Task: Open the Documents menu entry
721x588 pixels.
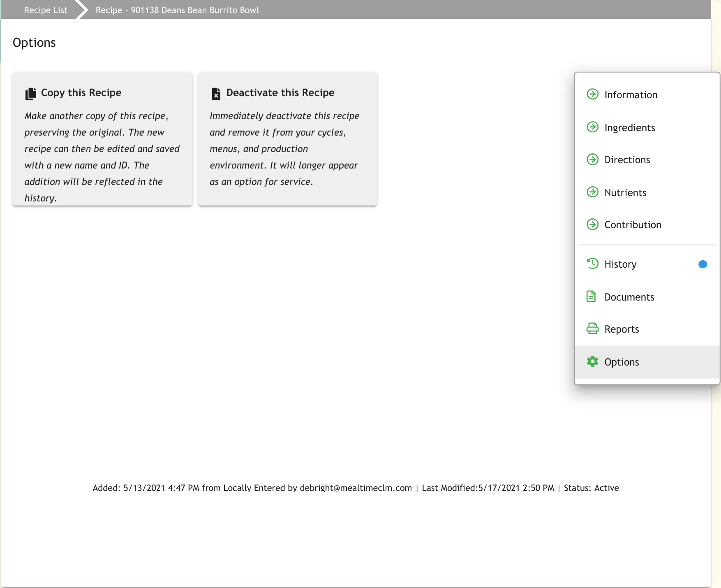Action: pyautogui.click(x=647, y=297)
